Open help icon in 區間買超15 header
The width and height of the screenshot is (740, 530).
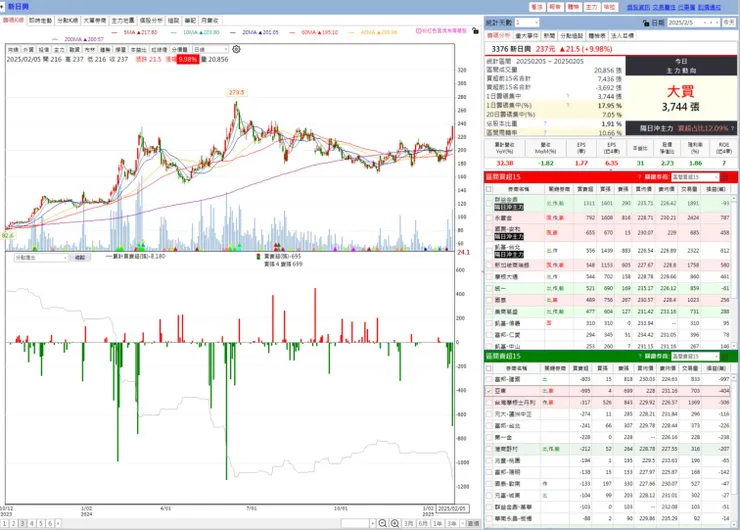point(639,177)
